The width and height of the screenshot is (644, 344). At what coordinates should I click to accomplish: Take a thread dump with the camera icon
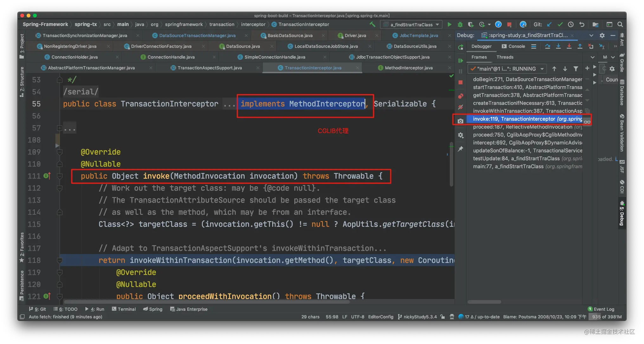460,121
